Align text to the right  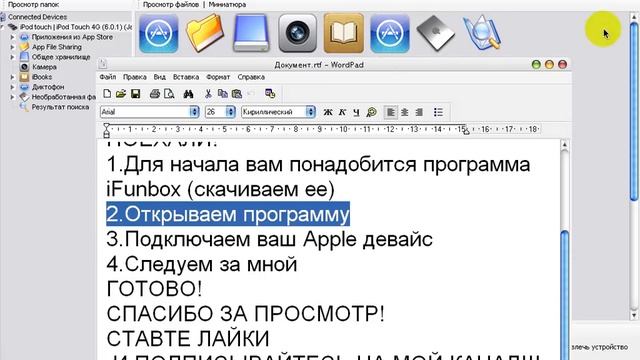[x=419, y=112]
